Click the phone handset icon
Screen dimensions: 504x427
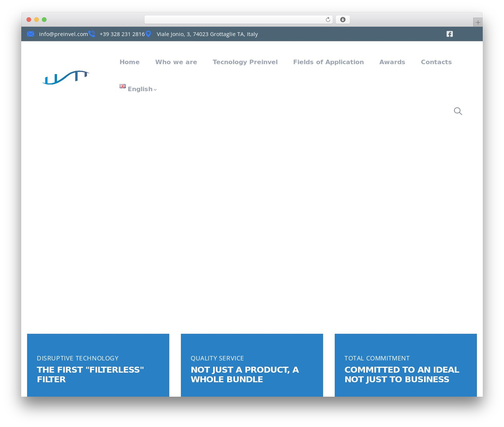click(92, 34)
